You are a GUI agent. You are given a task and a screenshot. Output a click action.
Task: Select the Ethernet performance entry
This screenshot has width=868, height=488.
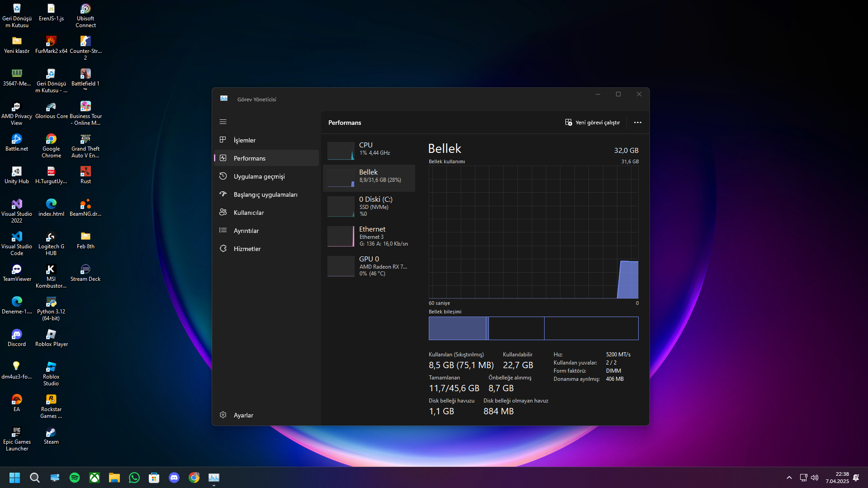point(369,236)
